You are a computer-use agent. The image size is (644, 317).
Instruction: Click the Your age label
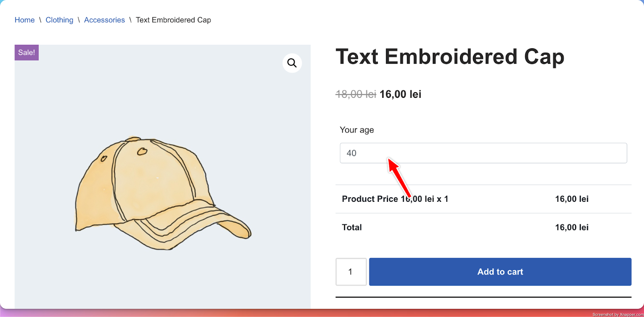pos(357,130)
